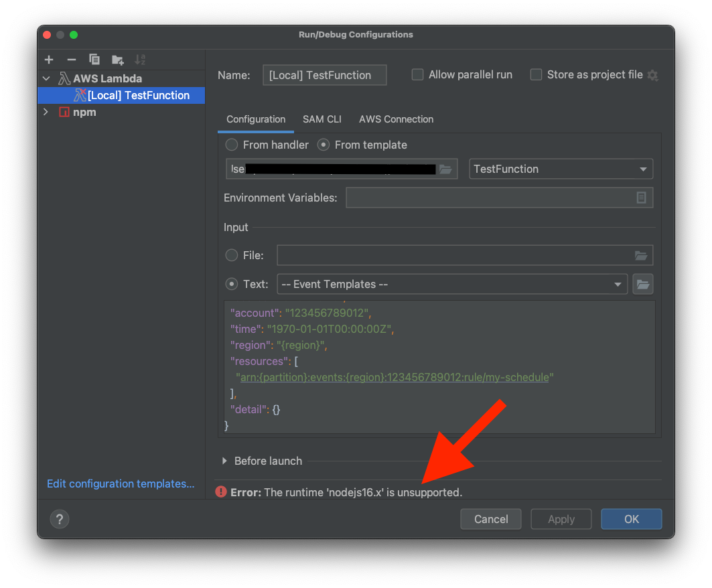Open Edit configuration templates link
This screenshot has height=588, width=712.
[x=121, y=484]
